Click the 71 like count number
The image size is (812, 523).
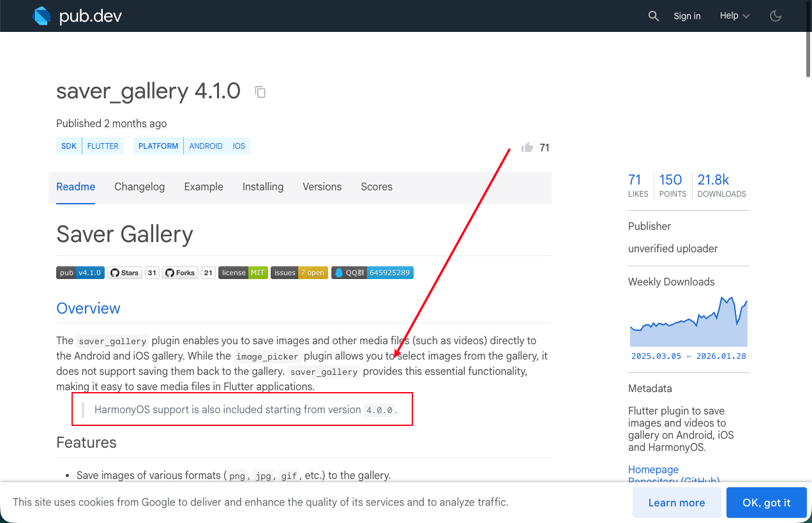coord(545,148)
